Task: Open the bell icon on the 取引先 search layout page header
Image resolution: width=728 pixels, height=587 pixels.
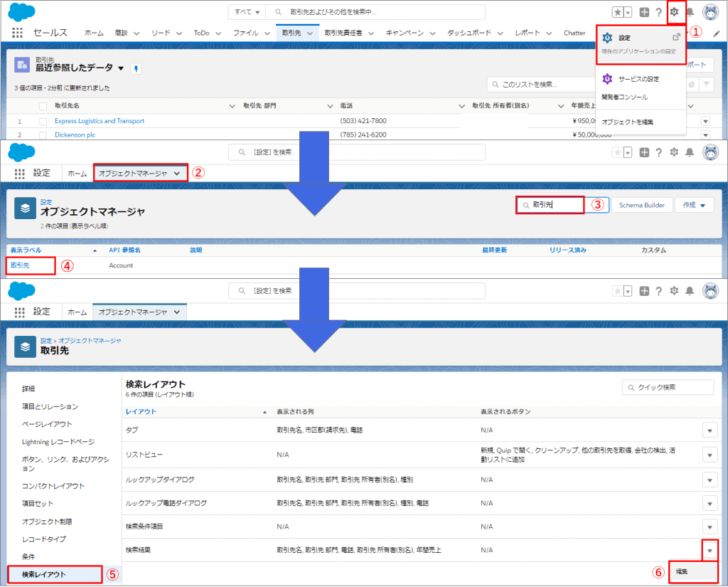Action: [x=690, y=290]
